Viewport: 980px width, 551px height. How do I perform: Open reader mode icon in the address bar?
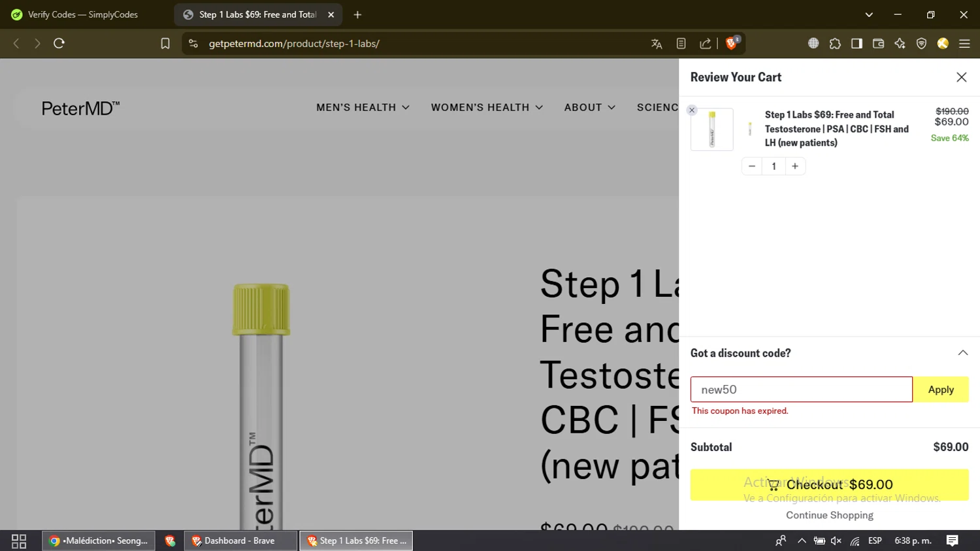point(681,44)
